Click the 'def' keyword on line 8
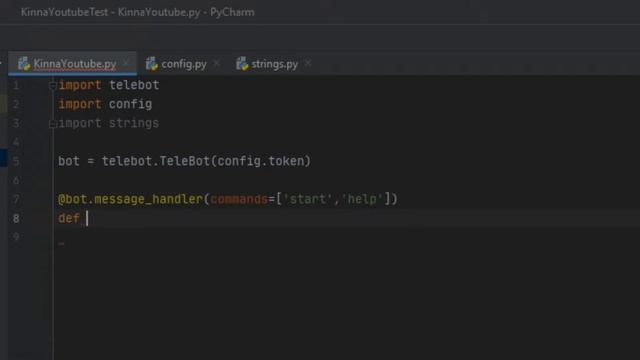 tap(69, 218)
